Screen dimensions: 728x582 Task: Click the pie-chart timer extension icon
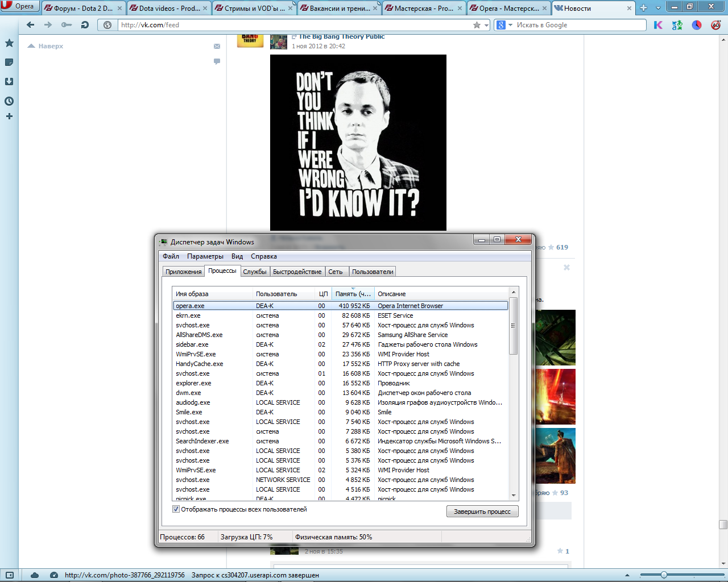(696, 25)
